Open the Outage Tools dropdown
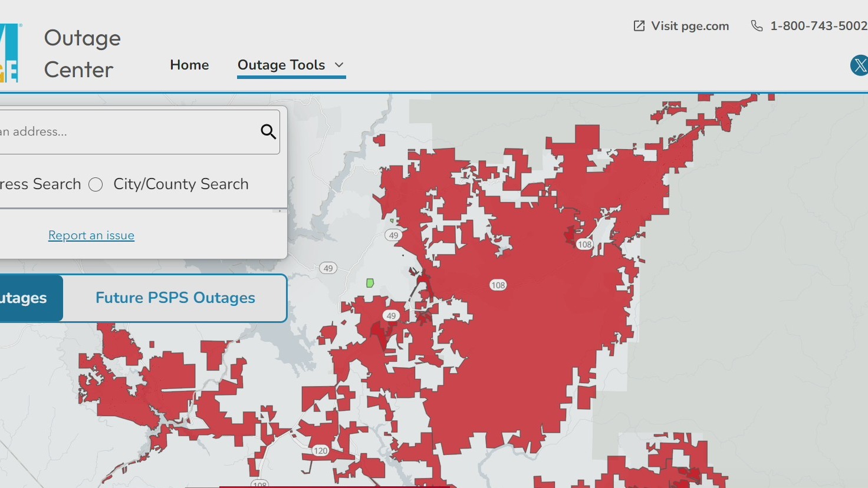Viewport: 868px width, 488px height. point(281,65)
